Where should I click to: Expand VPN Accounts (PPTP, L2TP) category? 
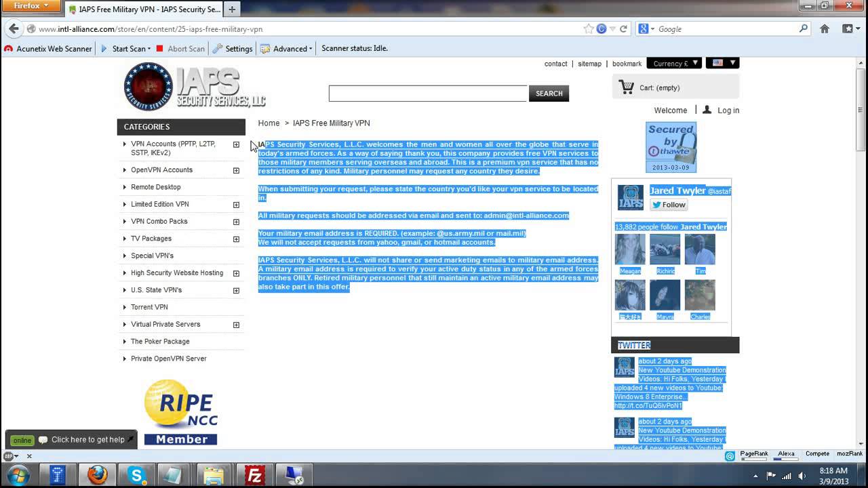[x=236, y=144]
